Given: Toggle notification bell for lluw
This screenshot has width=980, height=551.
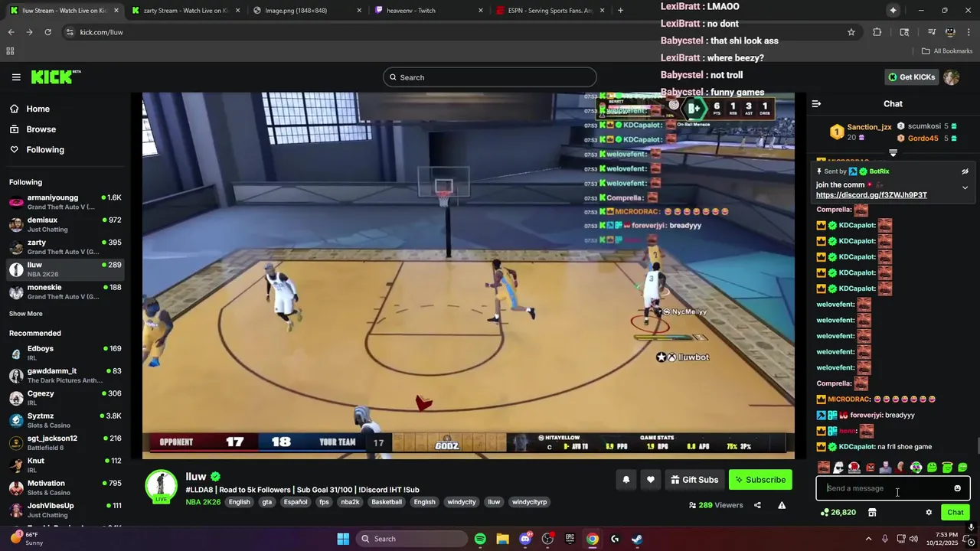Looking at the screenshot, I should click(x=626, y=480).
